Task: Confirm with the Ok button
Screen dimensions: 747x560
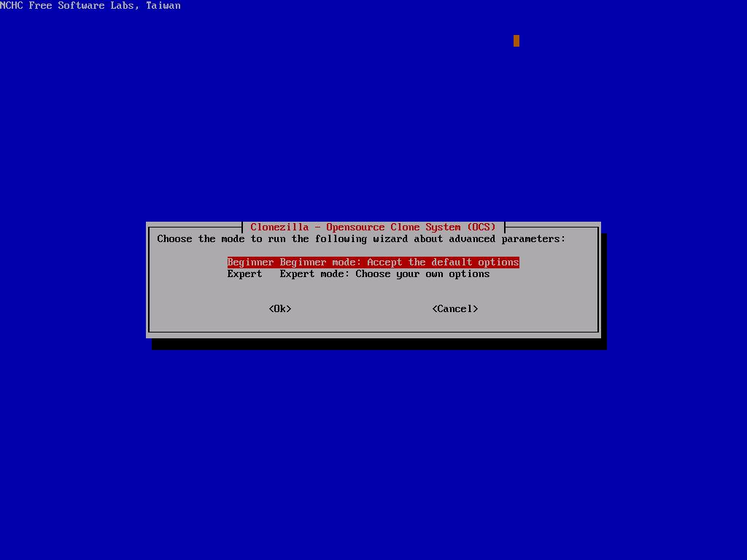Action: [x=280, y=308]
